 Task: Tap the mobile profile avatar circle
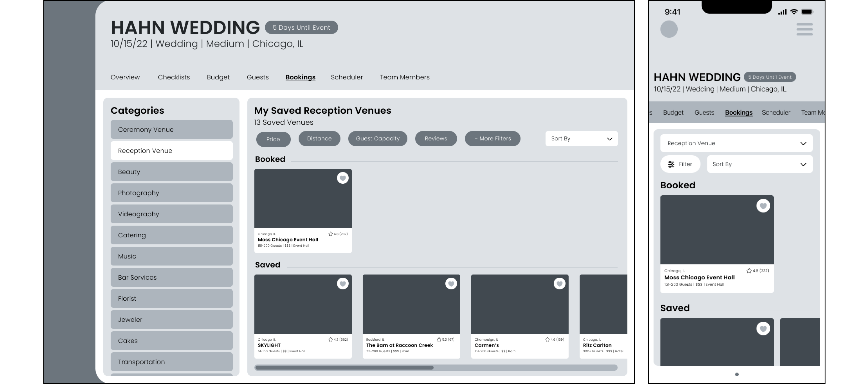pos(669,29)
